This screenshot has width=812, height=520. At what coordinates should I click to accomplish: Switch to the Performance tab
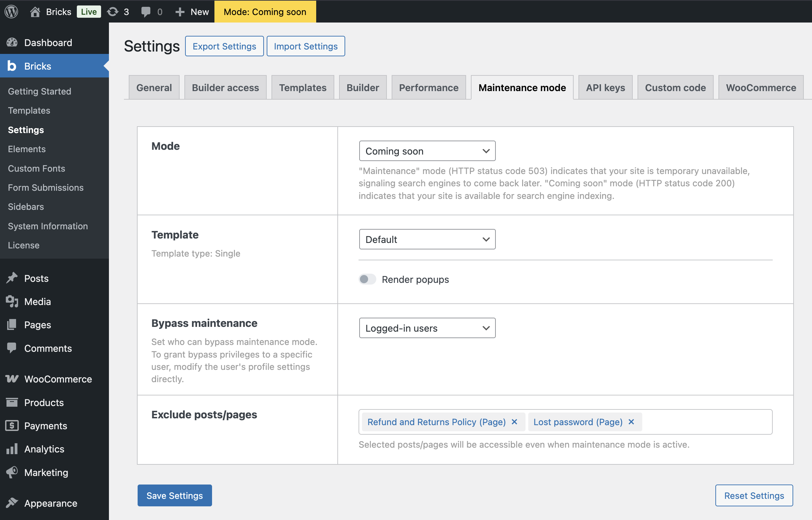pos(429,88)
